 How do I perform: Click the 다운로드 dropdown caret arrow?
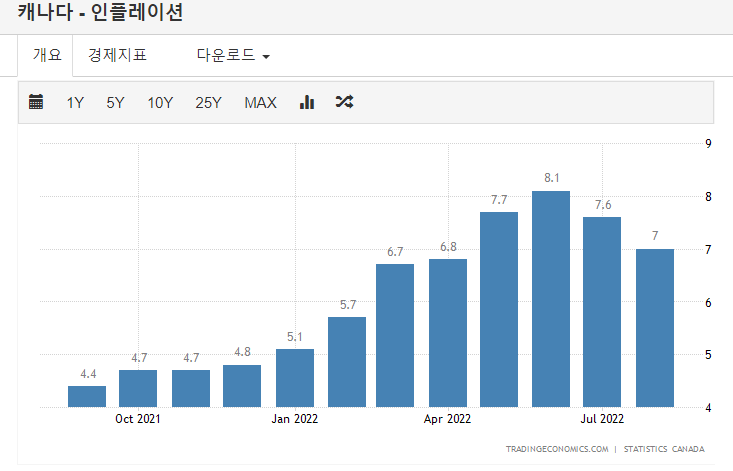266,57
